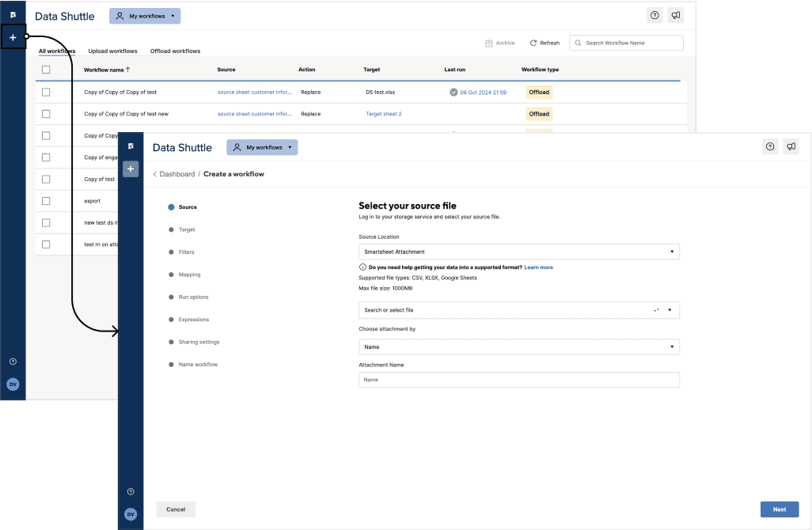Screen dimensions: 812x530
Task: Open source link in 'Copy of Copy of Copy of test' row
Action: [x=254, y=92]
